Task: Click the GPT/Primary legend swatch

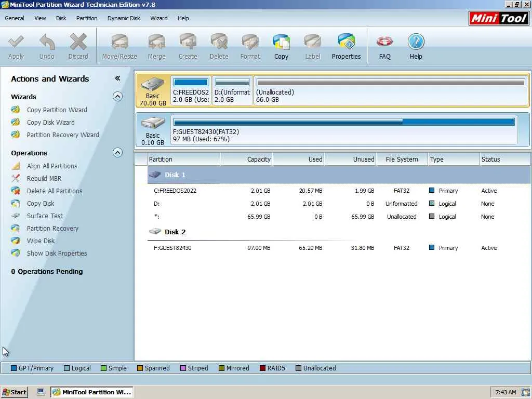Action: (14, 368)
